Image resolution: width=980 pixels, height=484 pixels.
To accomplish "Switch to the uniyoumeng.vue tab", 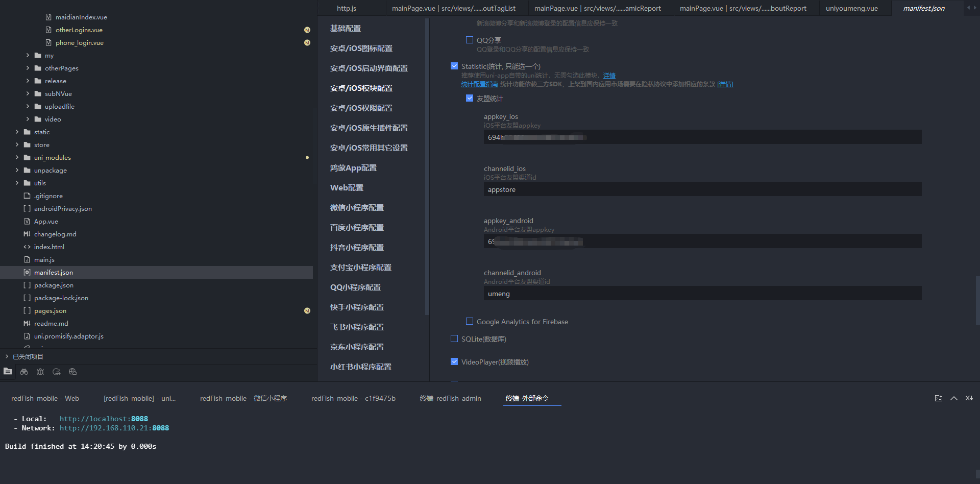I will coord(853,8).
